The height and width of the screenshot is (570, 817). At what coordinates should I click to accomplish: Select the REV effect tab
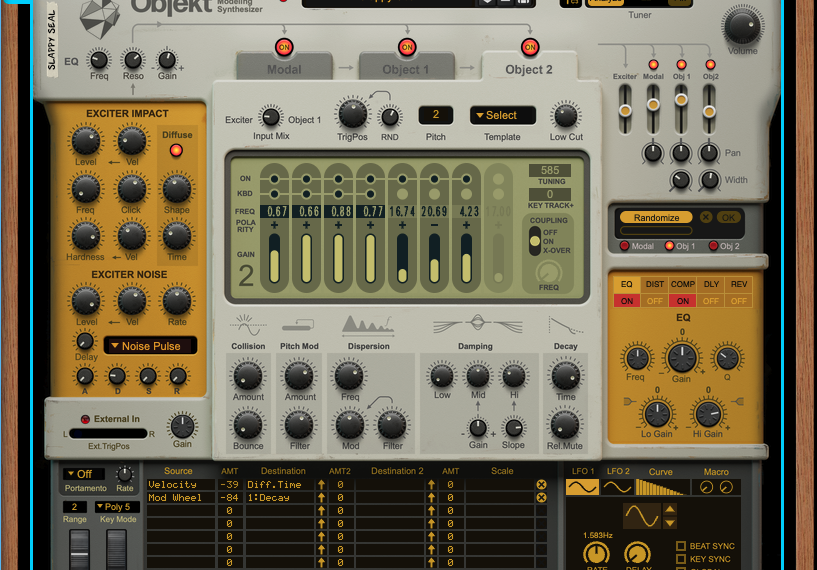click(739, 284)
